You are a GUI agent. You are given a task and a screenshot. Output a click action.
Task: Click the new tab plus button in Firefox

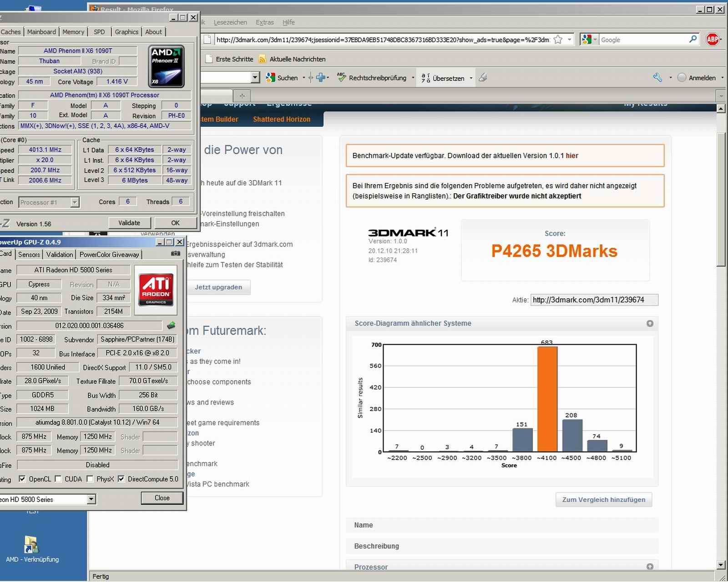(x=242, y=95)
